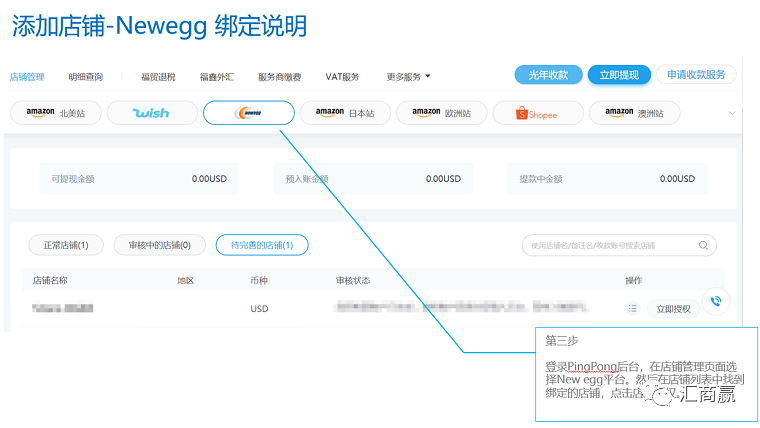This screenshot has width=760, height=428.
Task: Select the Amazon 欧洲站 platform
Action: click(442, 113)
